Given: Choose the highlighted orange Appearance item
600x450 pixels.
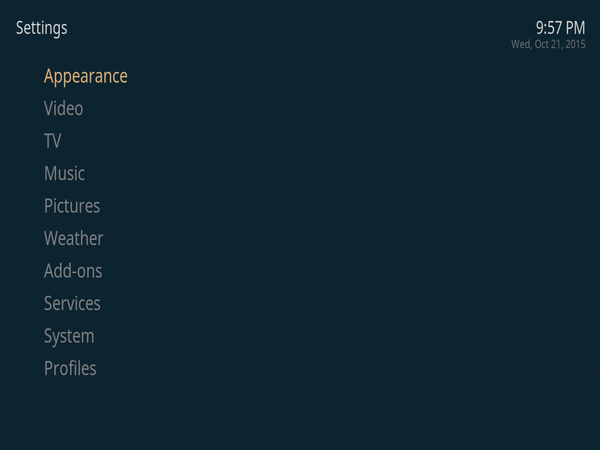Looking at the screenshot, I should [x=86, y=77].
